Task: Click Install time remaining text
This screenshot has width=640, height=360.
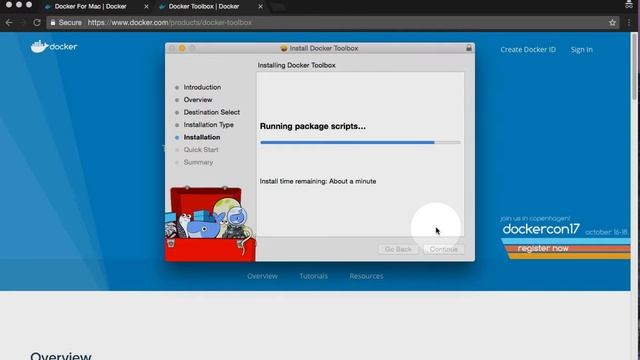Action: (318, 181)
